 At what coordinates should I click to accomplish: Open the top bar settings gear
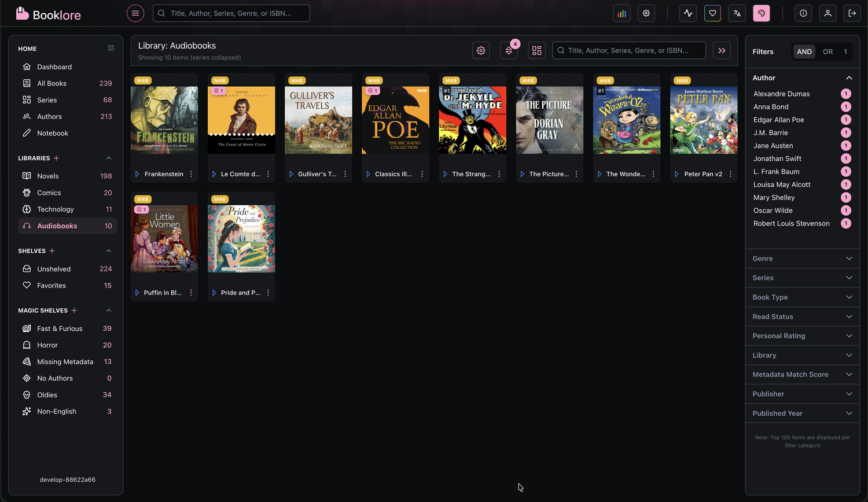click(x=646, y=13)
